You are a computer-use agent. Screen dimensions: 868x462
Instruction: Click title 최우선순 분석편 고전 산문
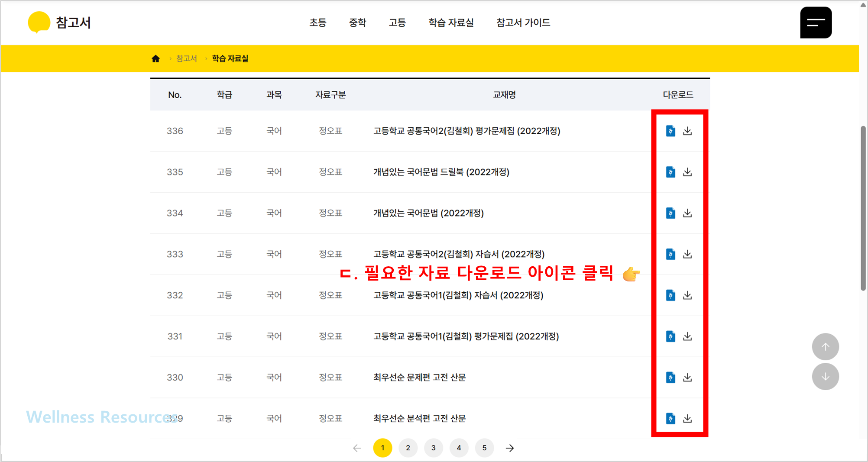(x=420, y=419)
